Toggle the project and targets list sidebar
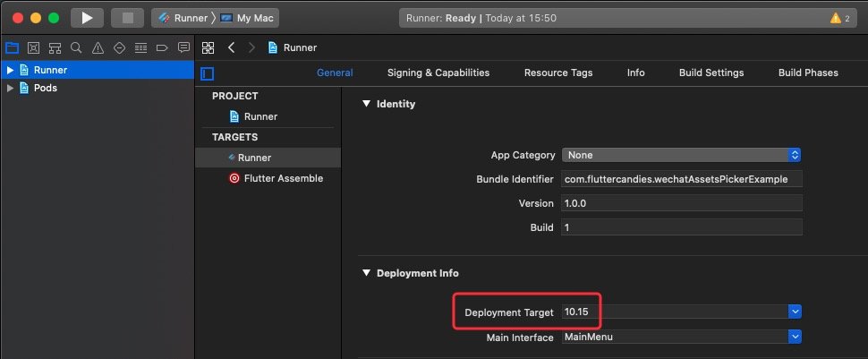The image size is (868, 359). [208, 73]
